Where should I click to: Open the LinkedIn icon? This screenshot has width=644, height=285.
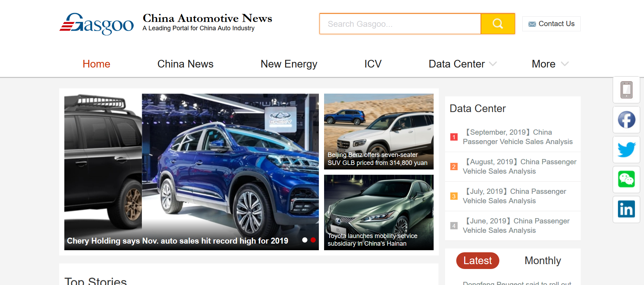[x=626, y=209]
